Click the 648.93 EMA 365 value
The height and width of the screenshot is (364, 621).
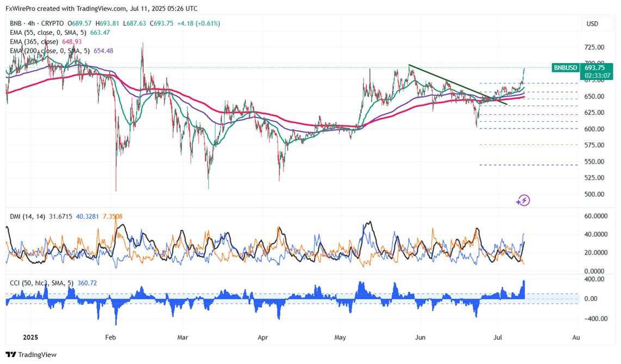[72, 41]
